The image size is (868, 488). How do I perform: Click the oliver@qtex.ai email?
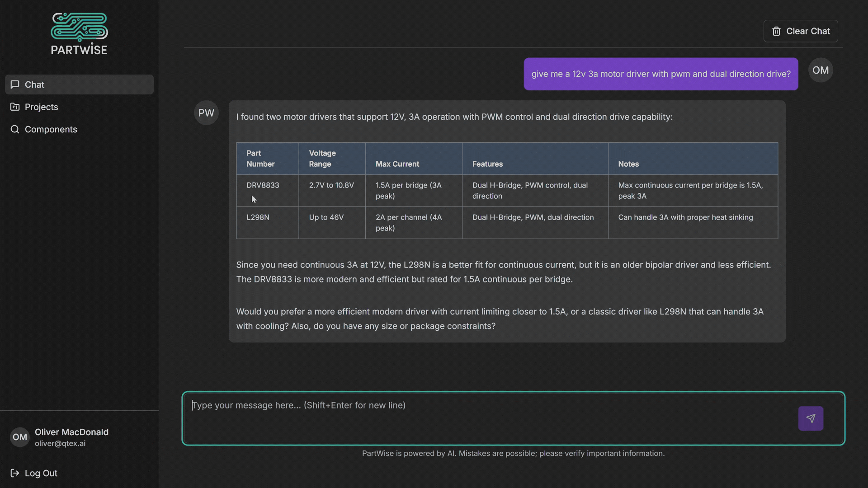pos(60,444)
